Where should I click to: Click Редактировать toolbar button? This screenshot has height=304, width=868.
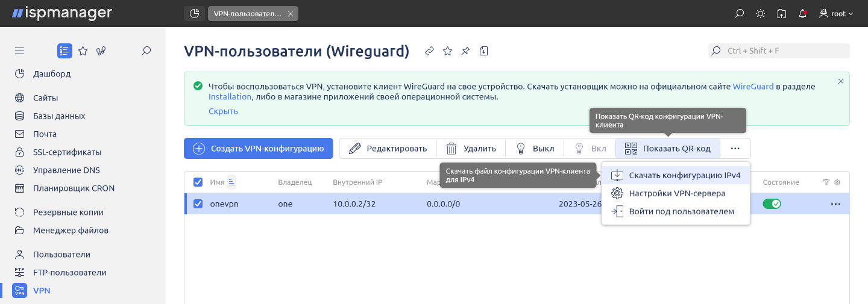388,148
